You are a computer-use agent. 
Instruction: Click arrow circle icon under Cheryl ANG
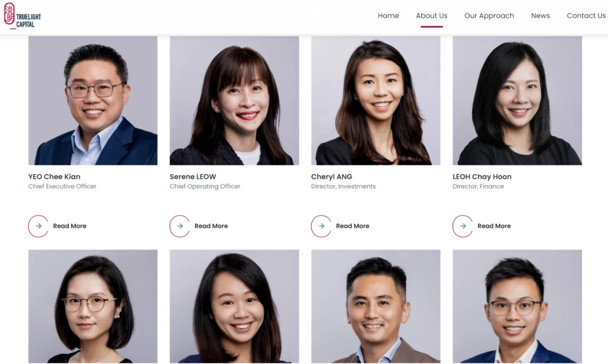(x=321, y=226)
